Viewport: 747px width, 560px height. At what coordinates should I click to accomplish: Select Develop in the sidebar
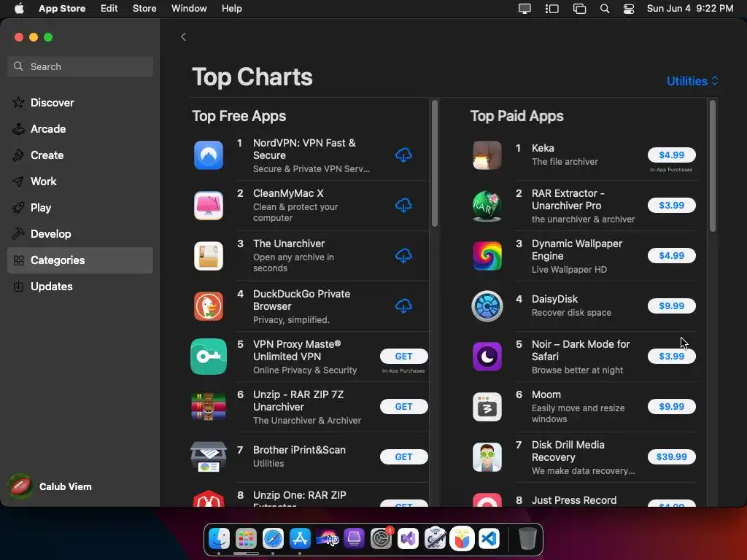tap(80, 234)
